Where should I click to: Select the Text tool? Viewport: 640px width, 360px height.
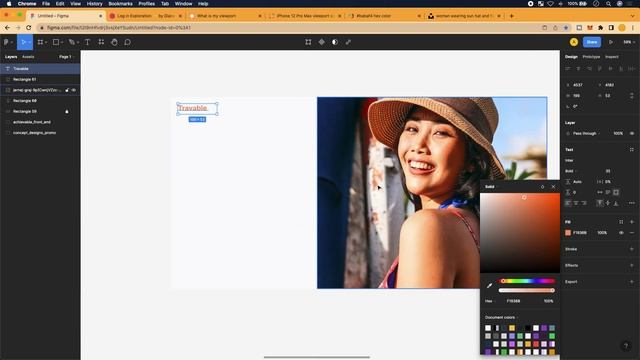[87, 42]
